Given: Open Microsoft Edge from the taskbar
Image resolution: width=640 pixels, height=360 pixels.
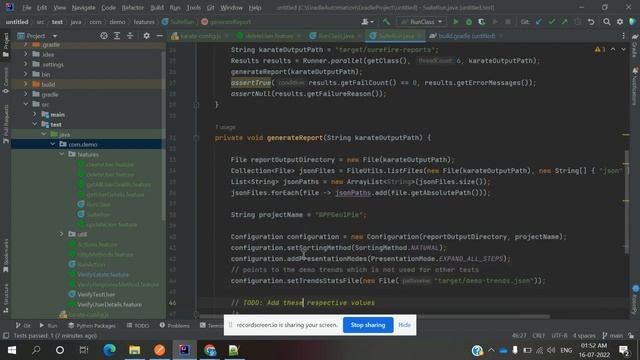Looking at the screenshot, I should (x=109, y=350).
